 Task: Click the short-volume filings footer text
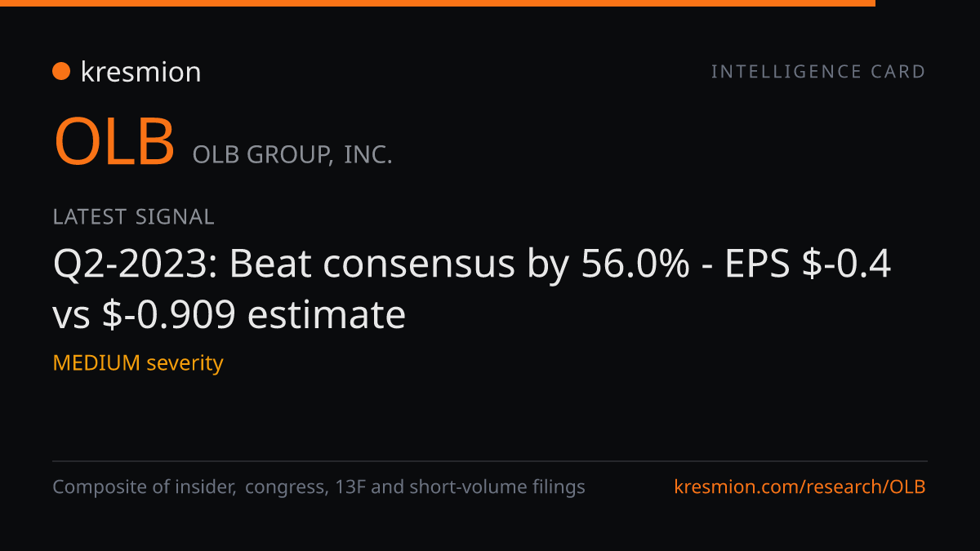[x=497, y=487]
